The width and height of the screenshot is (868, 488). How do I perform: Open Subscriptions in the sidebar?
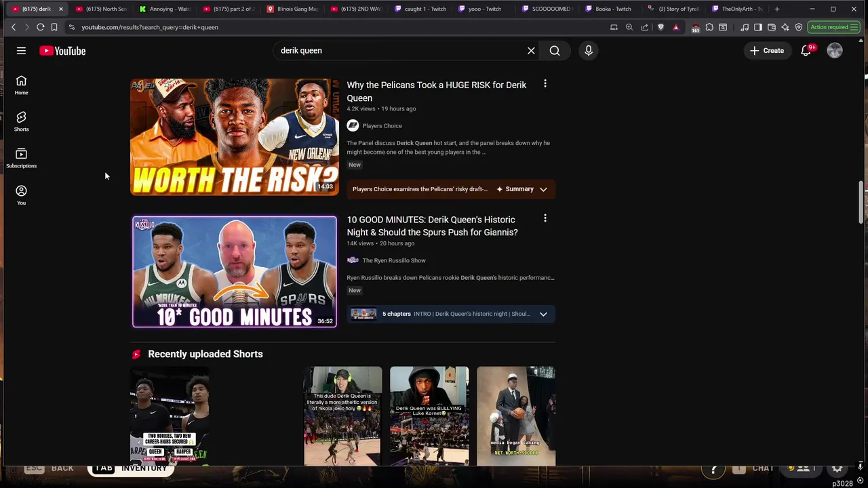pyautogui.click(x=21, y=158)
